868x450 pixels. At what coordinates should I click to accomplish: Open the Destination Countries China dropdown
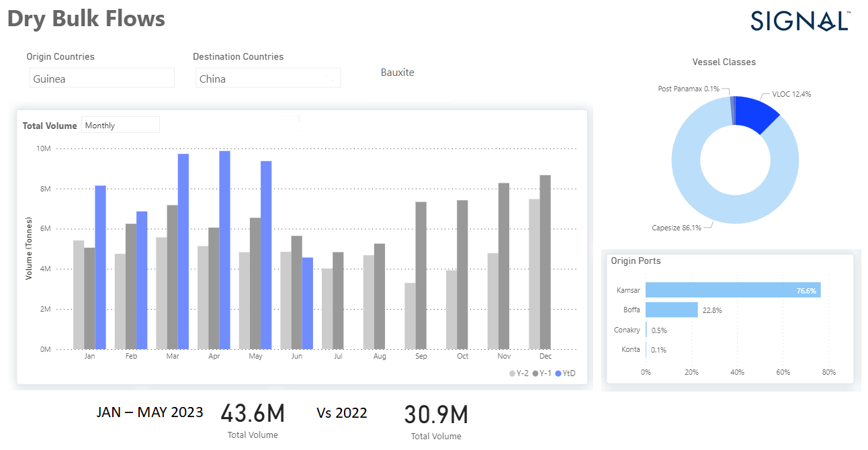pyautogui.click(x=267, y=79)
